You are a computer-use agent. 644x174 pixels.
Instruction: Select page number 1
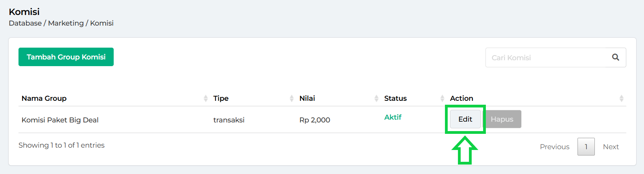click(x=586, y=147)
